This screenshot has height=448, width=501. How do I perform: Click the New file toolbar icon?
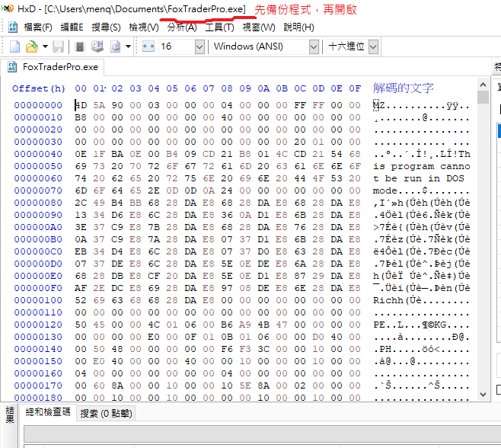tap(14, 46)
